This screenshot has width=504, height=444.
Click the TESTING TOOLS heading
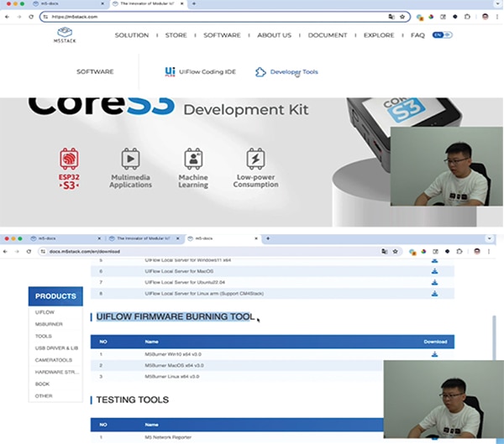(x=133, y=400)
